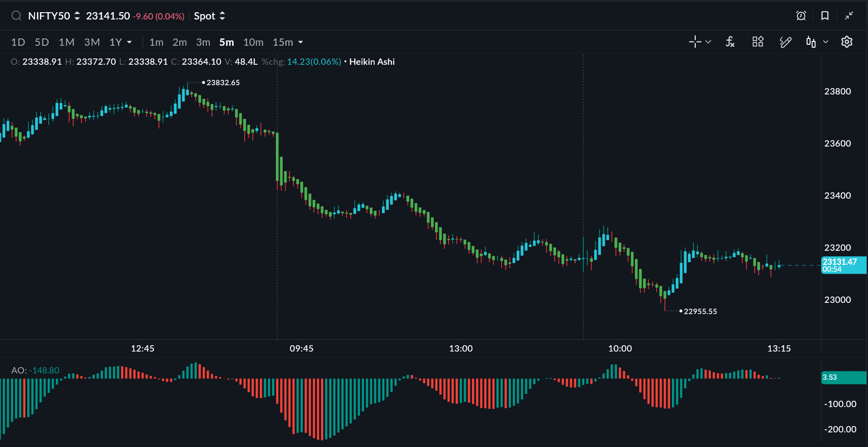Expand the crosshair cursor type dropdown
The image size is (868, 447).
pyautogui.click(x=708, y=42)
